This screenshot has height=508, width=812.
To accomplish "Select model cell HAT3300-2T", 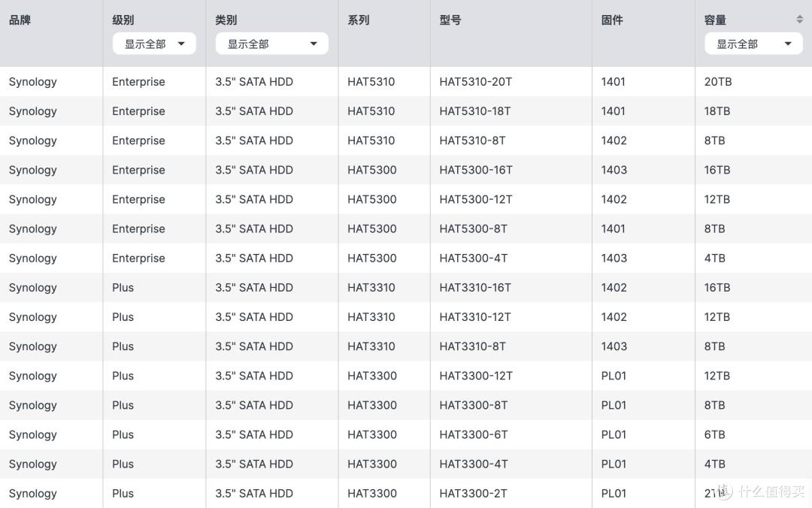I will (473, 494).
